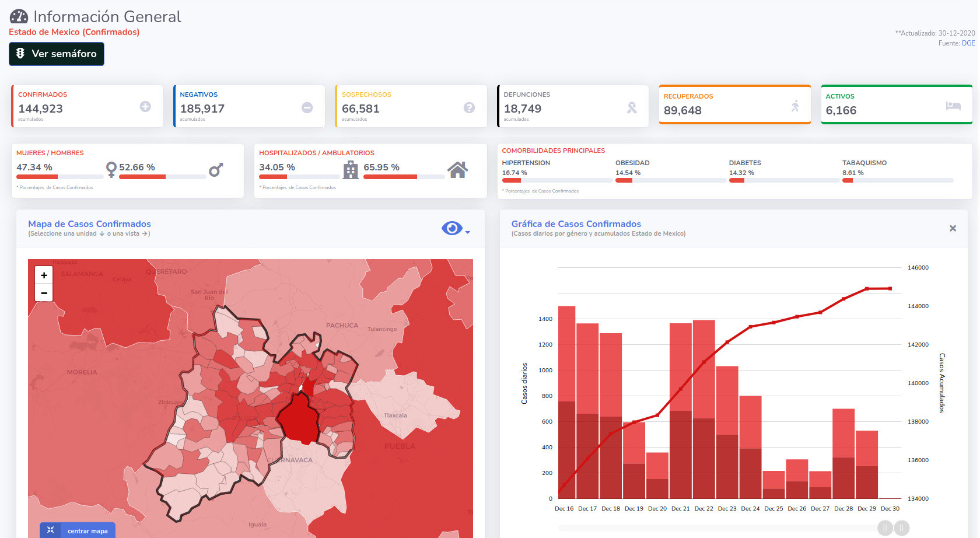Click the ribbon icon in Defunciones card

click(632, 107)
